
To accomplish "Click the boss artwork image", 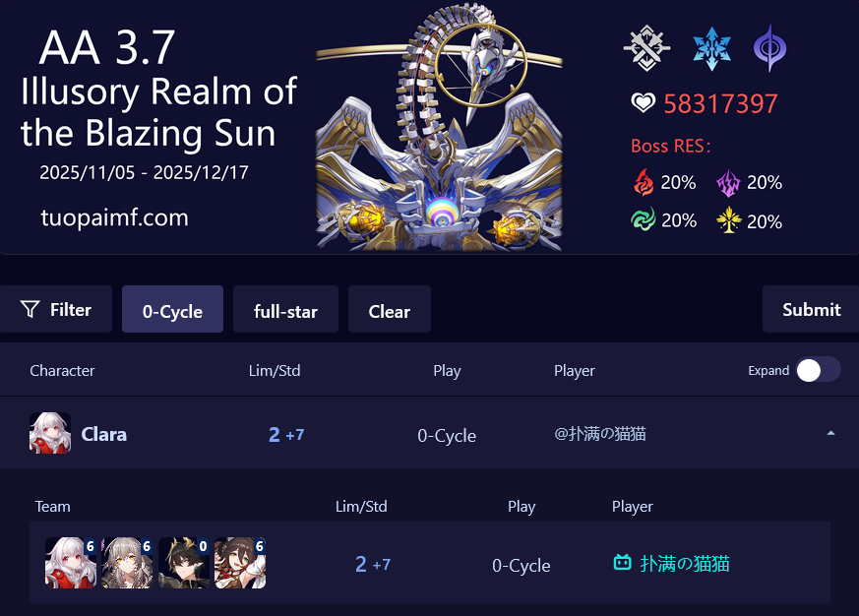I will point(440,127).
